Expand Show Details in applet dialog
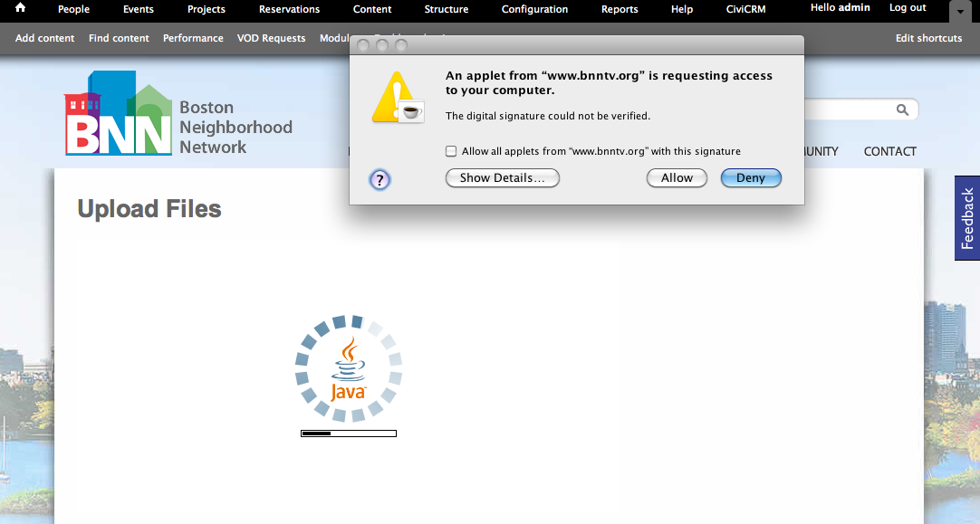The image size is (980, 524). 503,178
